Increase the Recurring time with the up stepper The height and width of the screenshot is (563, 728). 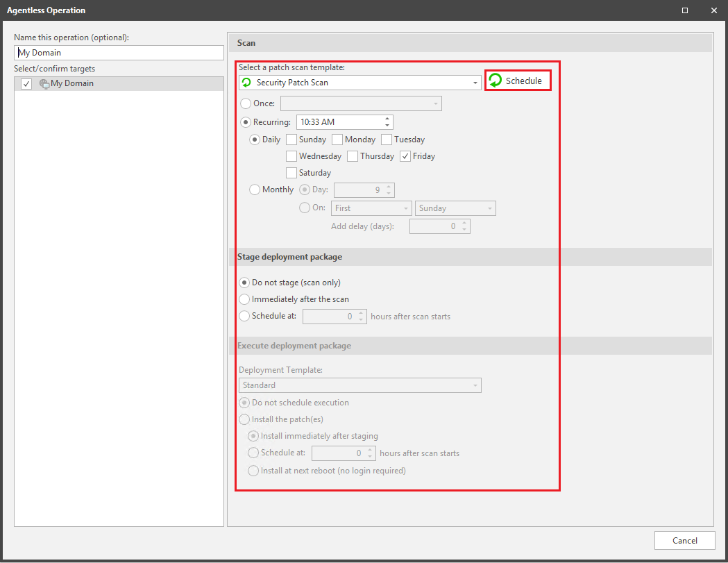[x=387, y=118]
